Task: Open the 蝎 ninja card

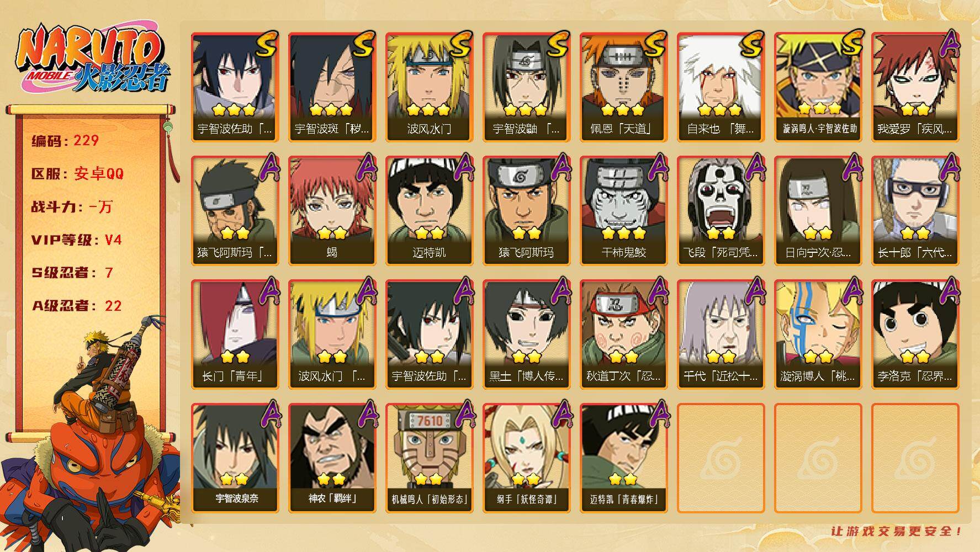Action: point(332,210)
